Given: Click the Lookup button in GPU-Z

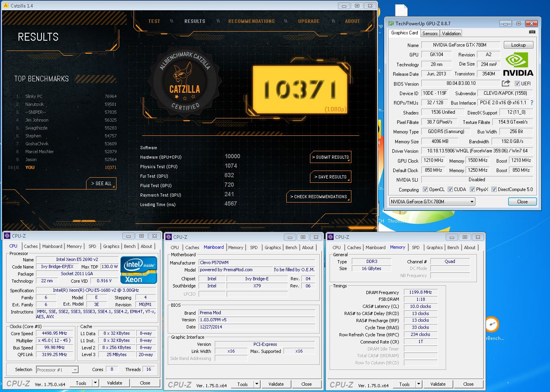Looking at the screenshot, I should (x=518, y=45).
